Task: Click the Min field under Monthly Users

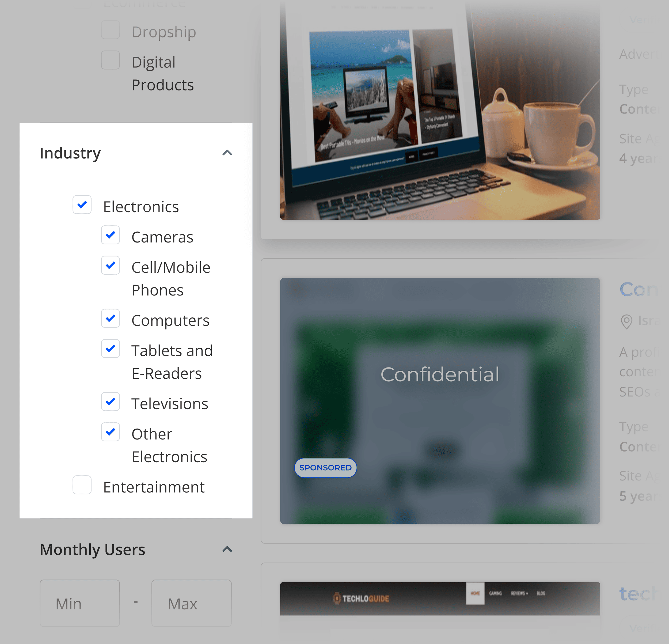Action: [79, 604]
